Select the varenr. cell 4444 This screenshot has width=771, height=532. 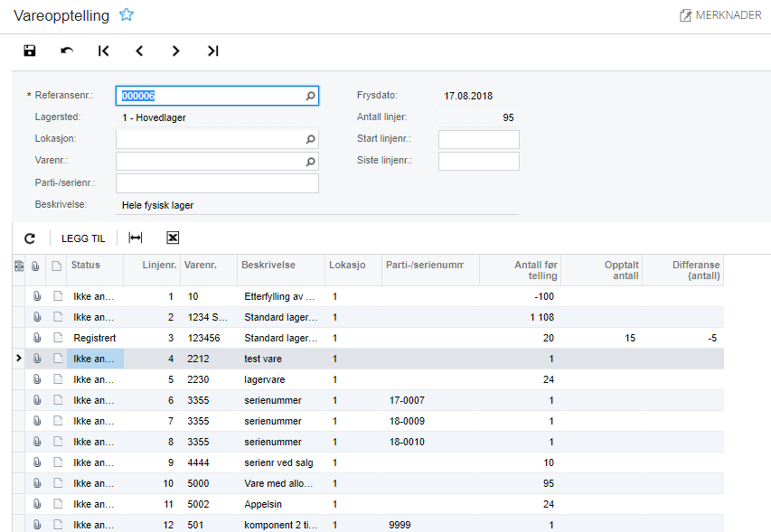click(209, 462)
